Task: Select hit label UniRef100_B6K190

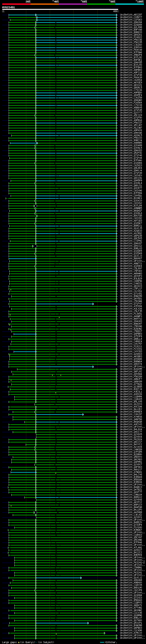Action: coord(131,588)
